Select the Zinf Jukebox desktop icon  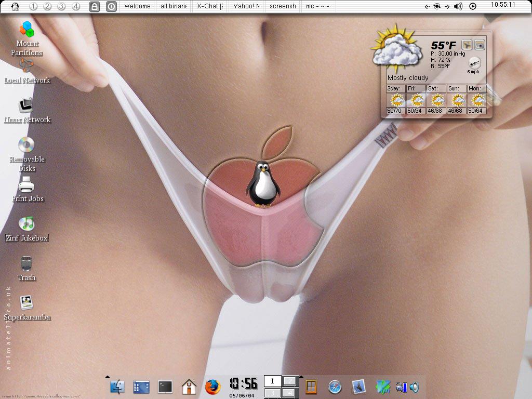(26, 223)
